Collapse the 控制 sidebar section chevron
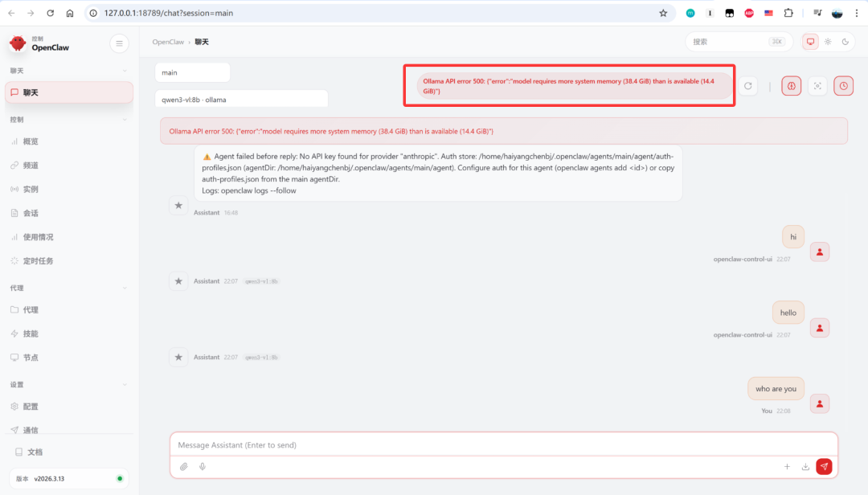This screenshot has width=868, height=495. pyautogui.click(x=125, y=120)
